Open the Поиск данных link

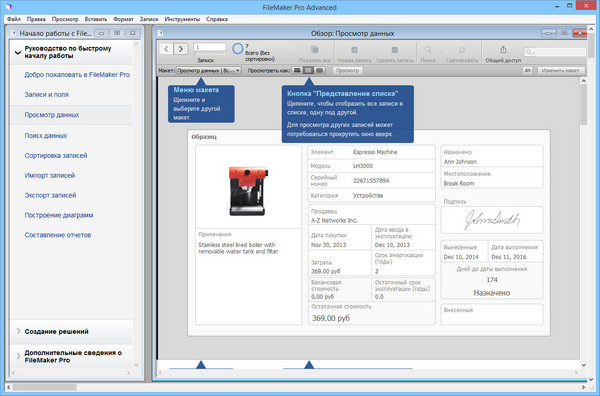(x=46, y=135)
